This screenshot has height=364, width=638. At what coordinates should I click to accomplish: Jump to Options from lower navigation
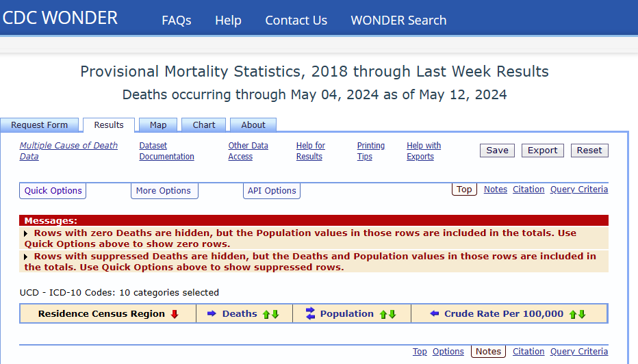[448, 352]
